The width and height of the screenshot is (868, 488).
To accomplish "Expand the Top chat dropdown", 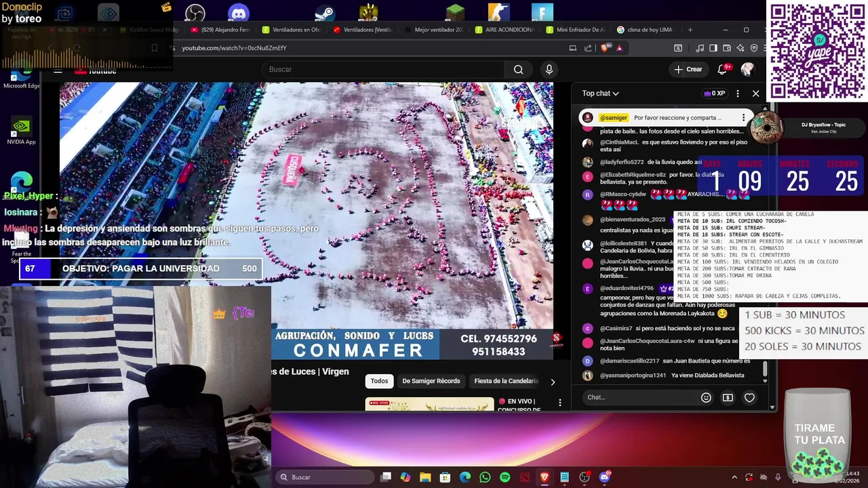I will [x=601, y=94].
